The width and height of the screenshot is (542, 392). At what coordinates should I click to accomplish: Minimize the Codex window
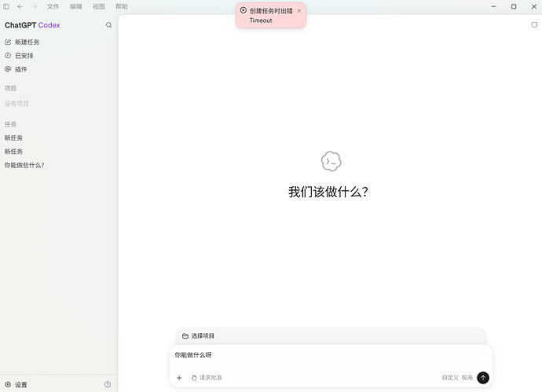493,6
